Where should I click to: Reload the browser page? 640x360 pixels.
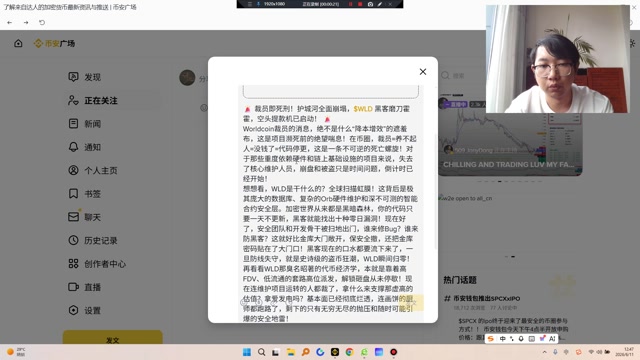click(42, 22)
